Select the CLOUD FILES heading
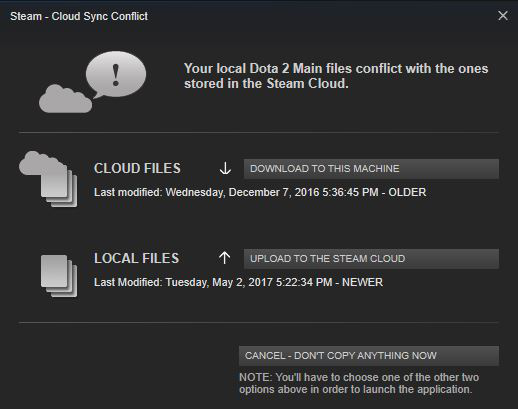This screenshot has height=409, width=518. pyautogui.click(x=137, y=168)
